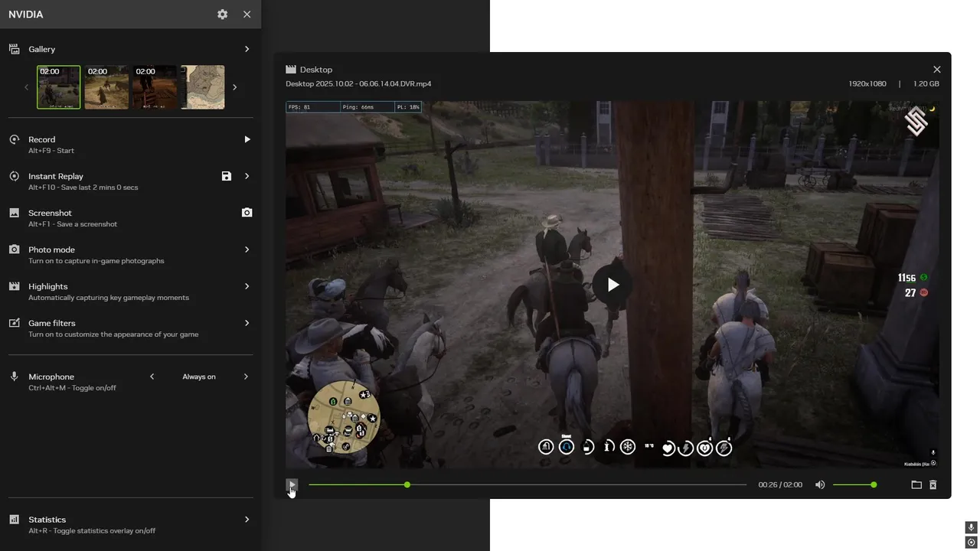Select the second gallery video thumbnail

[x=106, y=87]
